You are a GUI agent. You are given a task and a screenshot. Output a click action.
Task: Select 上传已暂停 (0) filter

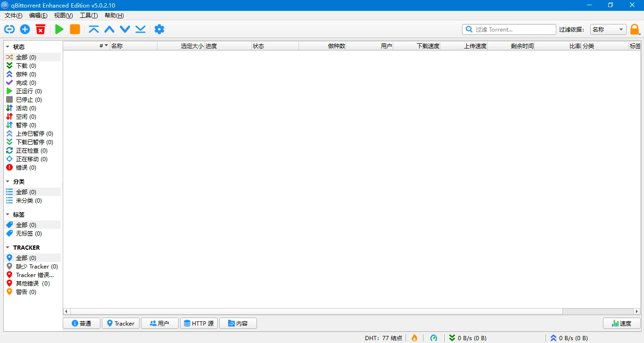click(33, 133)
